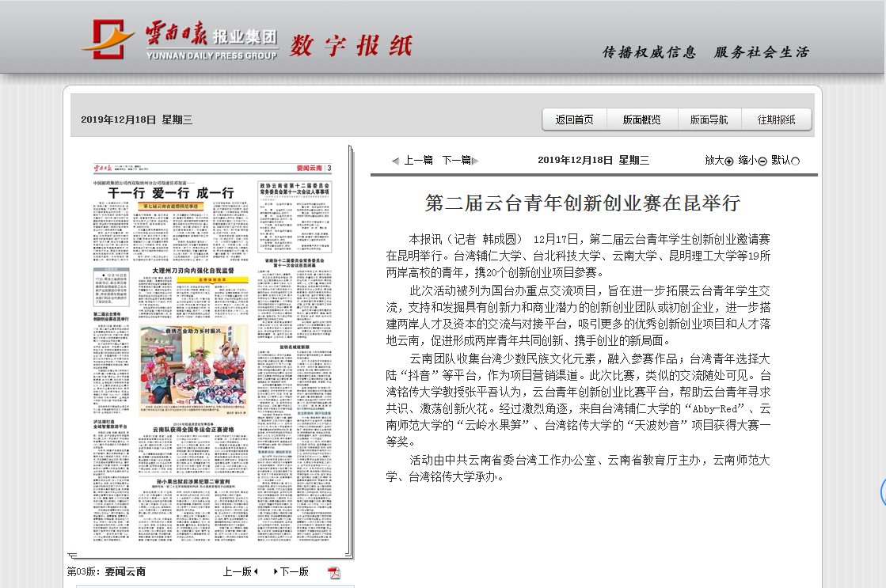The image size is (886, 588).
Task: Open 版面导航 page navigation tab
Action: [709, 119]
